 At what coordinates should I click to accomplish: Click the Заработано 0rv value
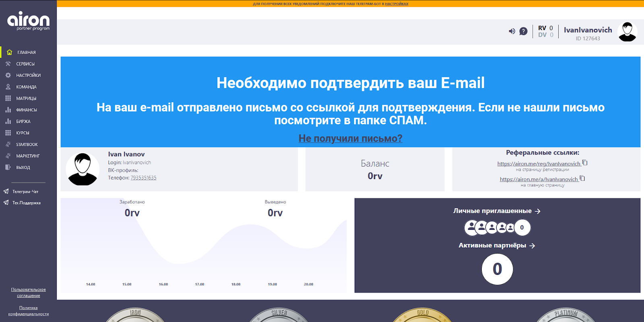tap(132, 213)
